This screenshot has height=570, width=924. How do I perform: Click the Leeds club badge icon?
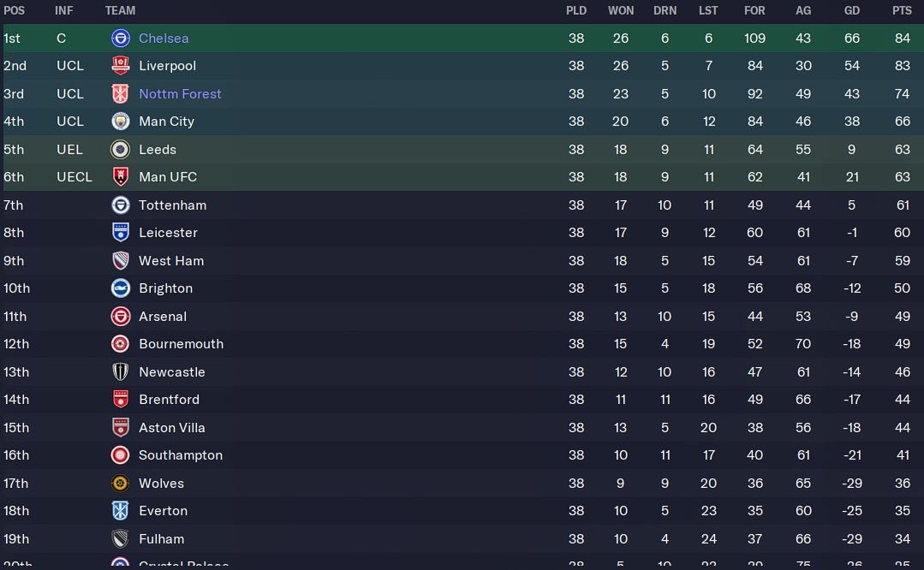121,150
